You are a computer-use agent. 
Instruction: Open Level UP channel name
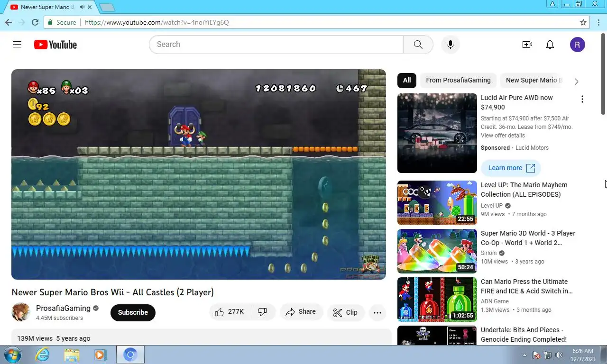pyautogui.click(x=492, y=206)
